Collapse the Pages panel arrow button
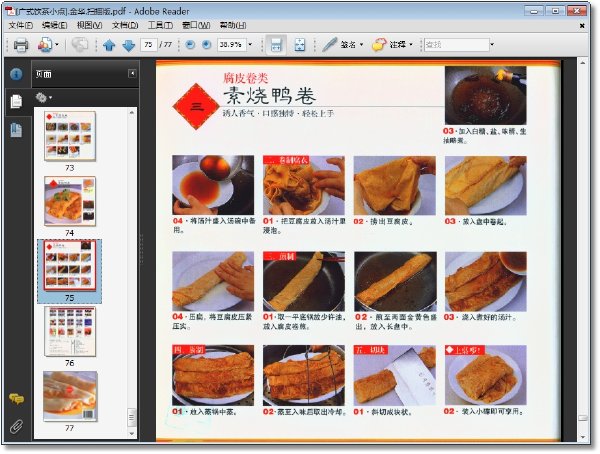The image size is (600, 454). [132, 73]
